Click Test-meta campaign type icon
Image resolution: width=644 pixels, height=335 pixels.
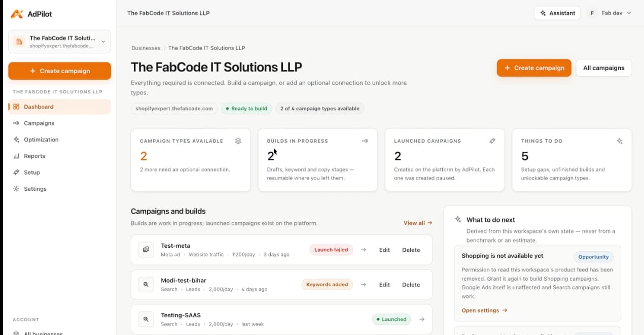coord(146,250)
